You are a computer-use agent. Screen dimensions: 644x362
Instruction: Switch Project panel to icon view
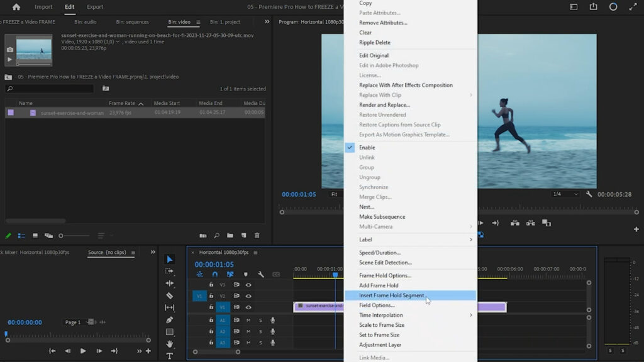tap(35, 236)
